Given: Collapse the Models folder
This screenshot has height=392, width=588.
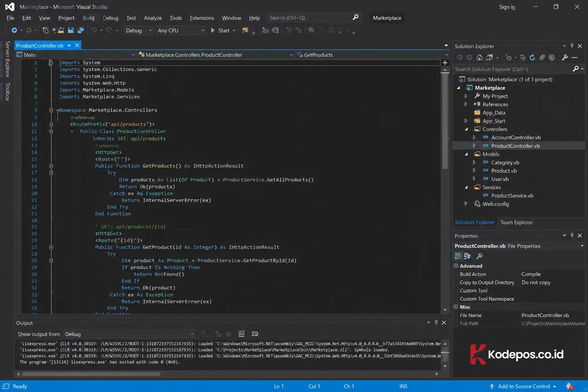Looking at the screenshot, I should pyautogui.click(x=466, y=154).
